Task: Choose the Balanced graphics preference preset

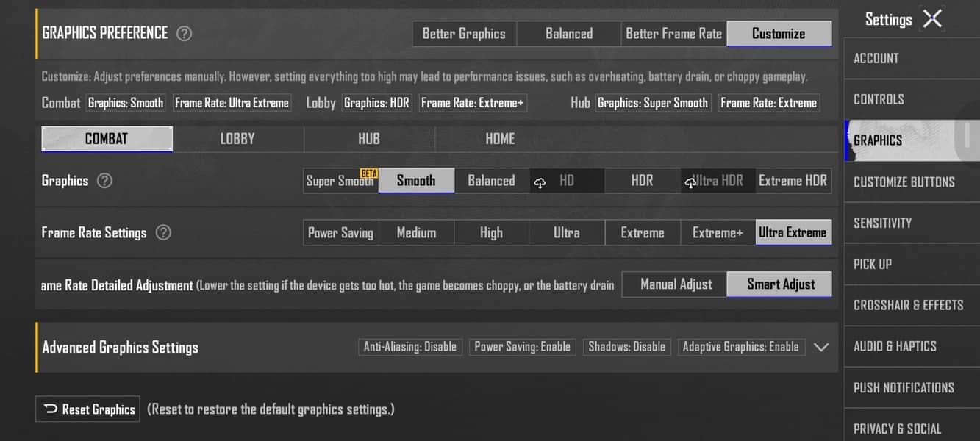Action: tap(569, 34)
